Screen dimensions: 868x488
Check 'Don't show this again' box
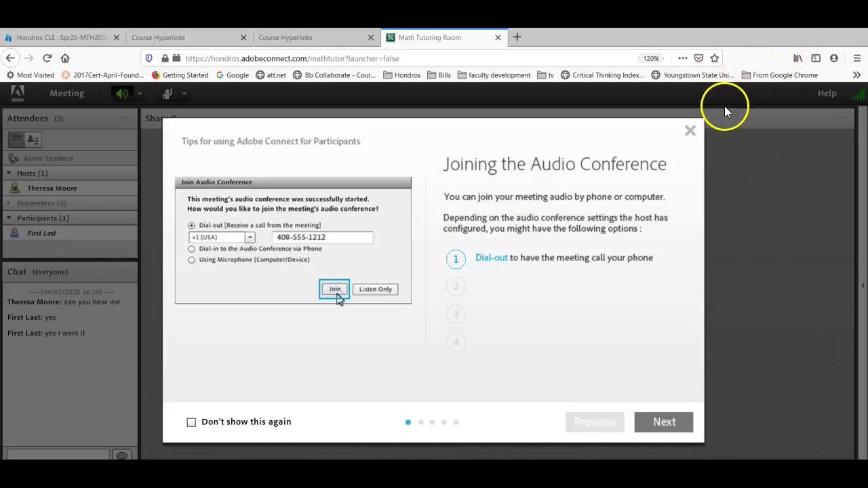coord(191,422)
